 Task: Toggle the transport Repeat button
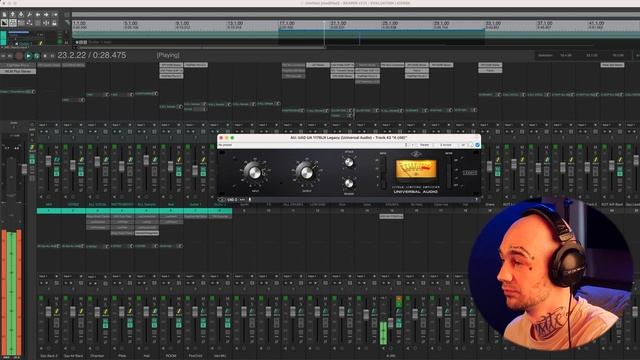coord(37,56)
